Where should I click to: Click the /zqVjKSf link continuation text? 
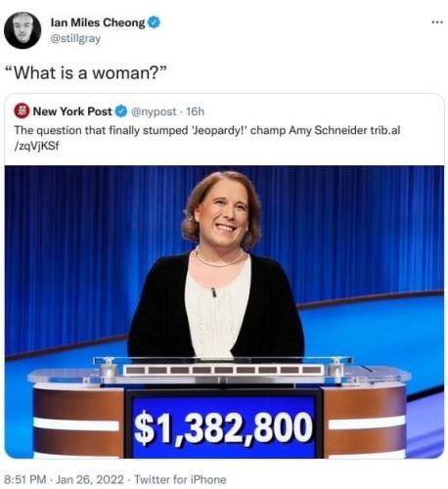pyautogui.click(x=37, y=146)
